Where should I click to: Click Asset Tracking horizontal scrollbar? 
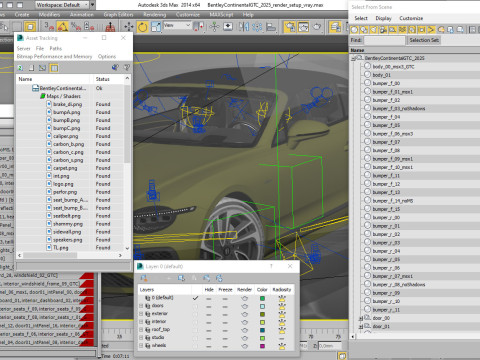pyautogui.click(x=70, y=255)
